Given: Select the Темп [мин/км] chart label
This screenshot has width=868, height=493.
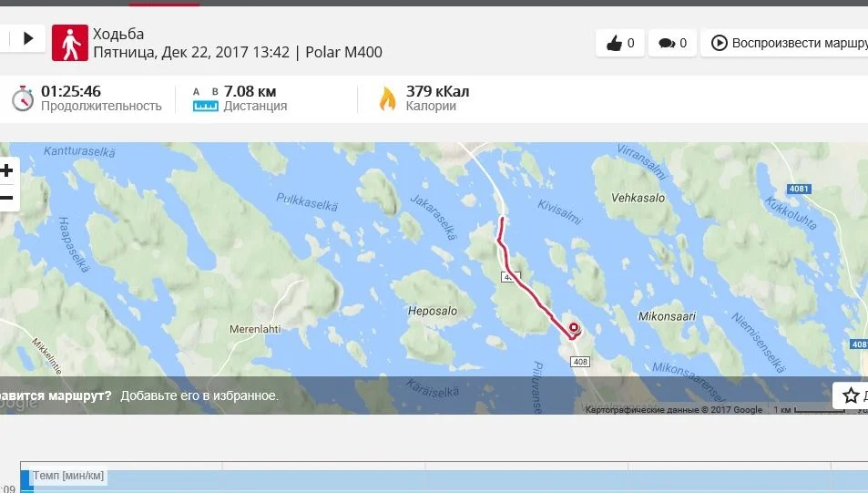Looking at the screenshot, I should (x=68, y=476).
